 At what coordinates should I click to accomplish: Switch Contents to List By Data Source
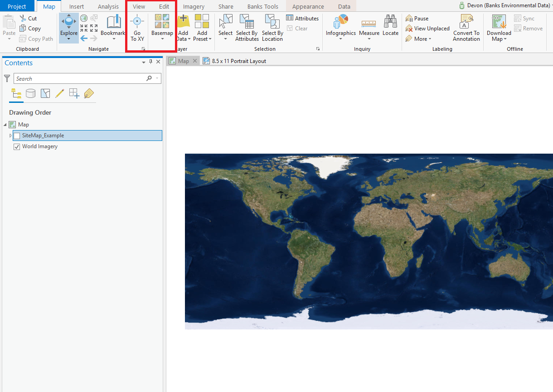[x=30, y=93]
